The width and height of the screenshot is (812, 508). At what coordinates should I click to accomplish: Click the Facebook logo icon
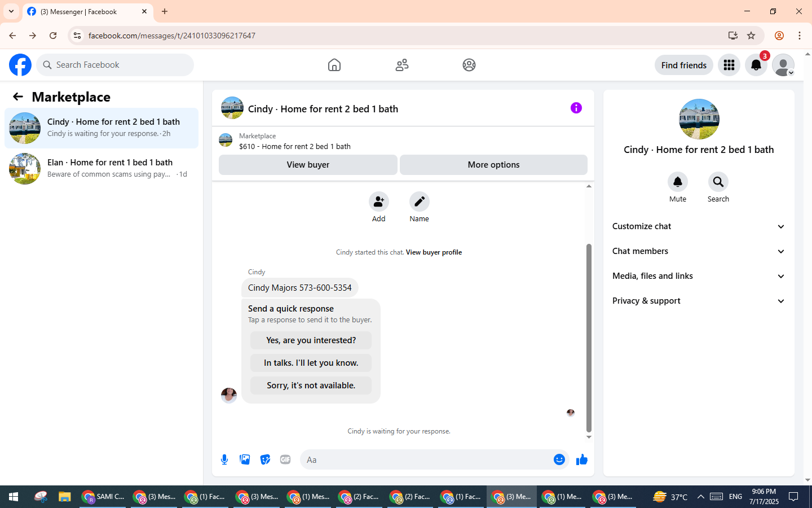(x=20, y=65)
